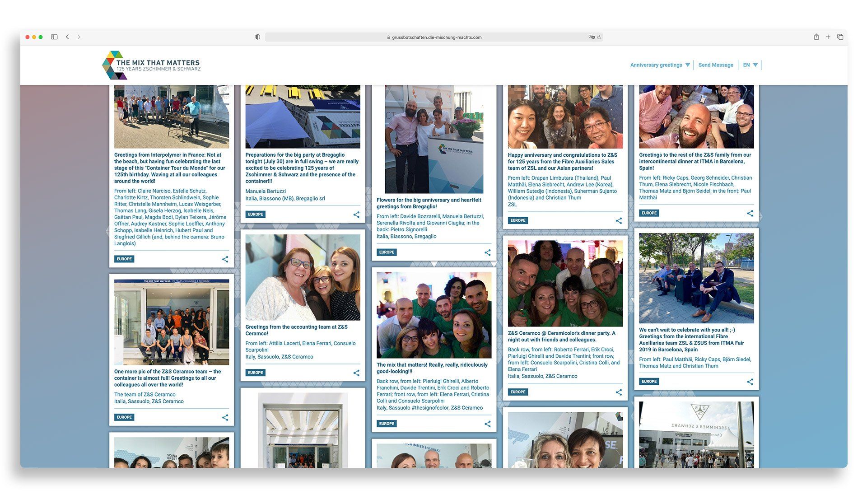Open Safari share sheet icon
The image size is (867, 504).
click(816, 37)
